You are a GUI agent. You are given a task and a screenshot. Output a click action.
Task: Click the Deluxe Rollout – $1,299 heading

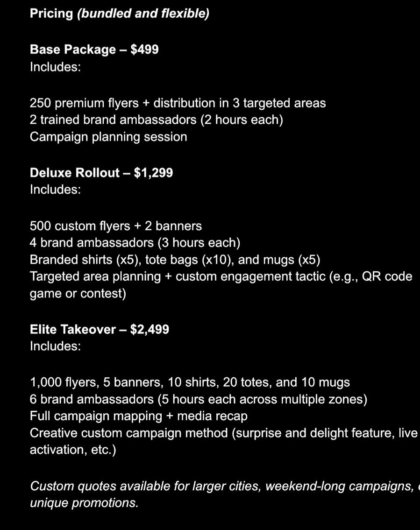coord(101,173)
